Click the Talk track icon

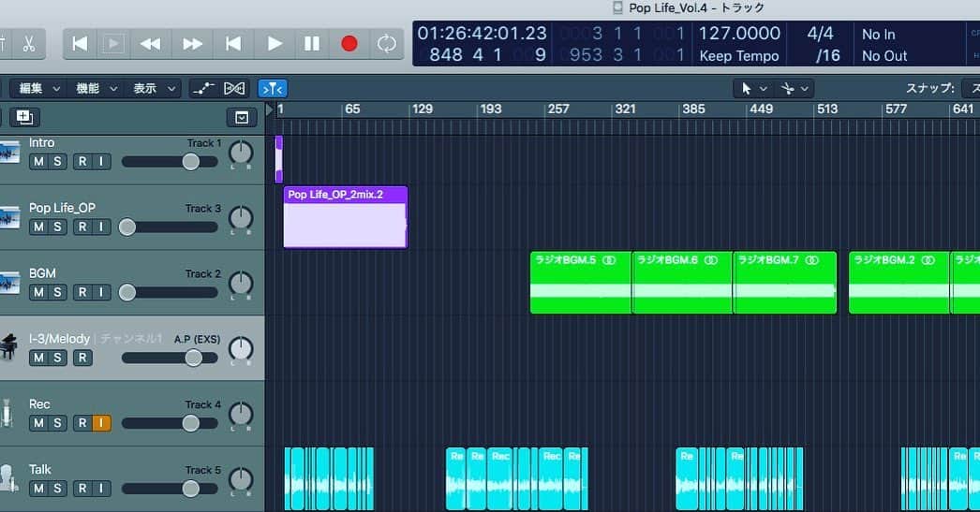[x=8, y=477]
